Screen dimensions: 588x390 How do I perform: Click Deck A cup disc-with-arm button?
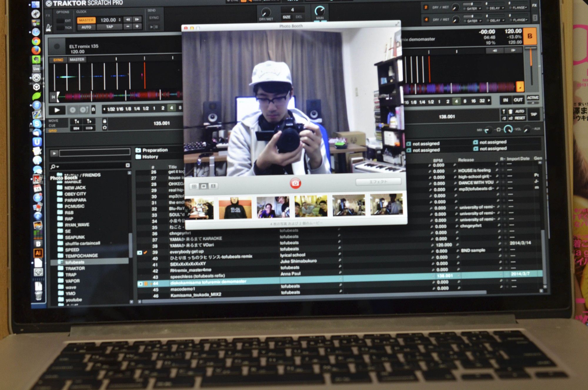(83, 110)
